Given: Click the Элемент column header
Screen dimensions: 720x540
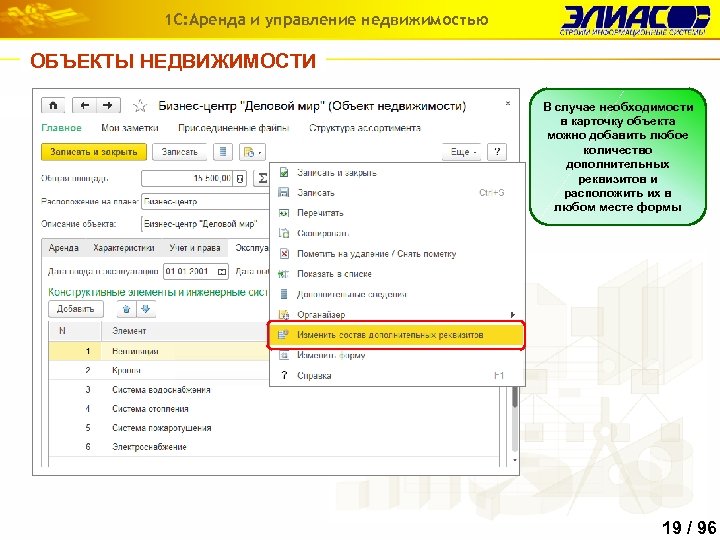Looking at the screenshot, I should point(185,331).
